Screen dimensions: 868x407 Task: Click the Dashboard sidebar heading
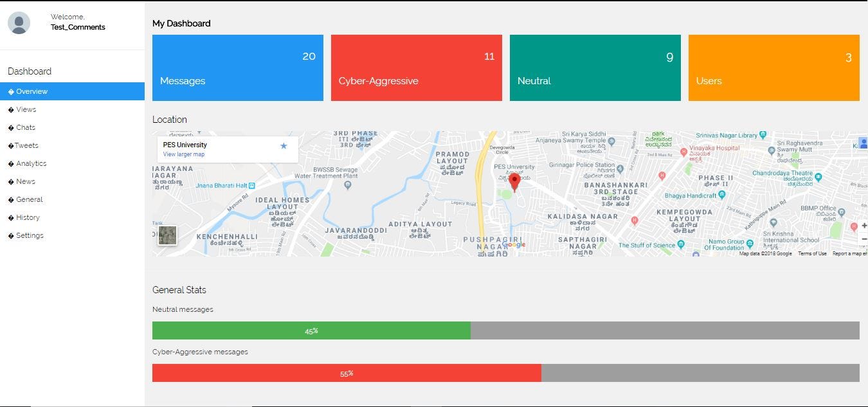point(30,71)
